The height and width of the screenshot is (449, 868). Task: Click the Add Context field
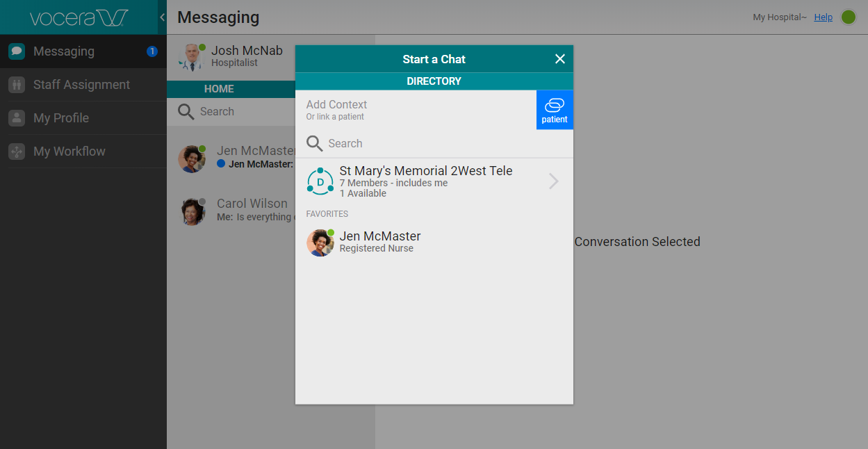coord(416,109)
